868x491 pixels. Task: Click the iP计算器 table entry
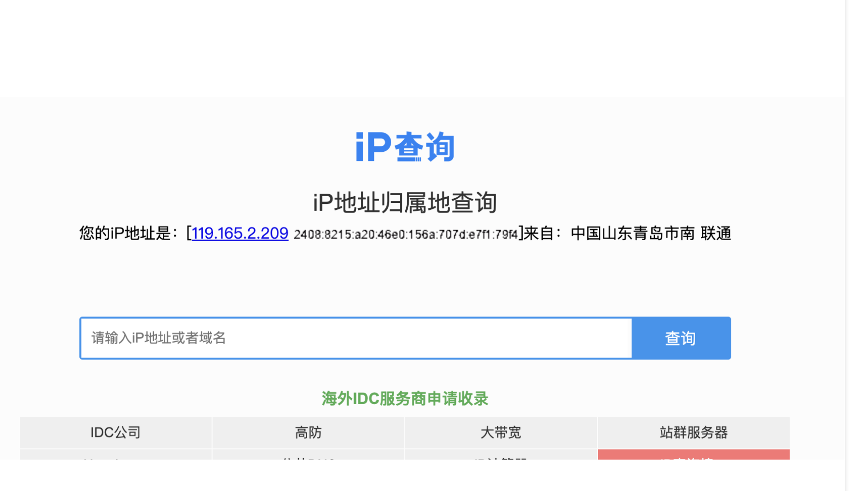point(501,461)
